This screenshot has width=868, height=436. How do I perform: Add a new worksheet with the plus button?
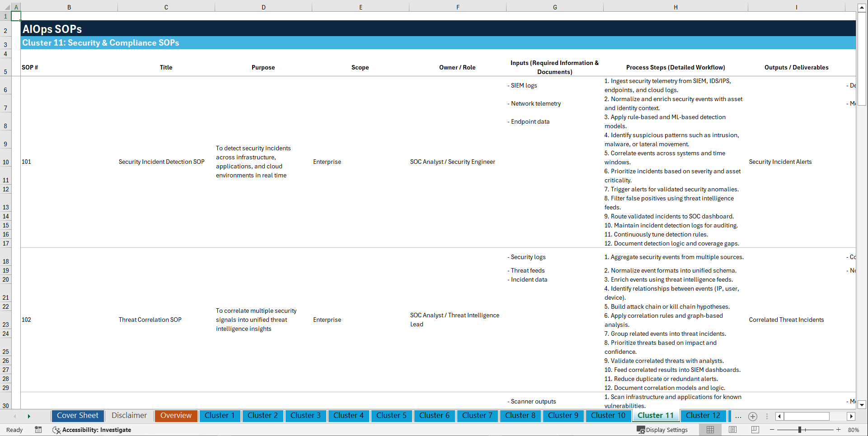click(753, 416)
